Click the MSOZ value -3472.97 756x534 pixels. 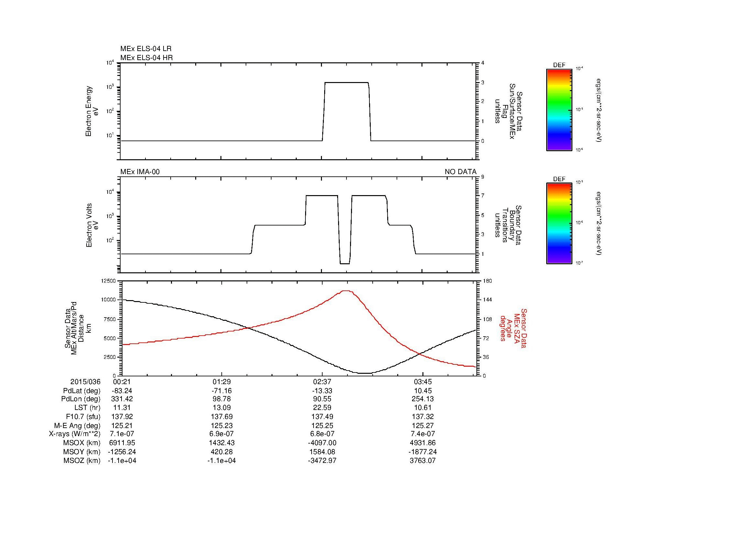(322, 461)
